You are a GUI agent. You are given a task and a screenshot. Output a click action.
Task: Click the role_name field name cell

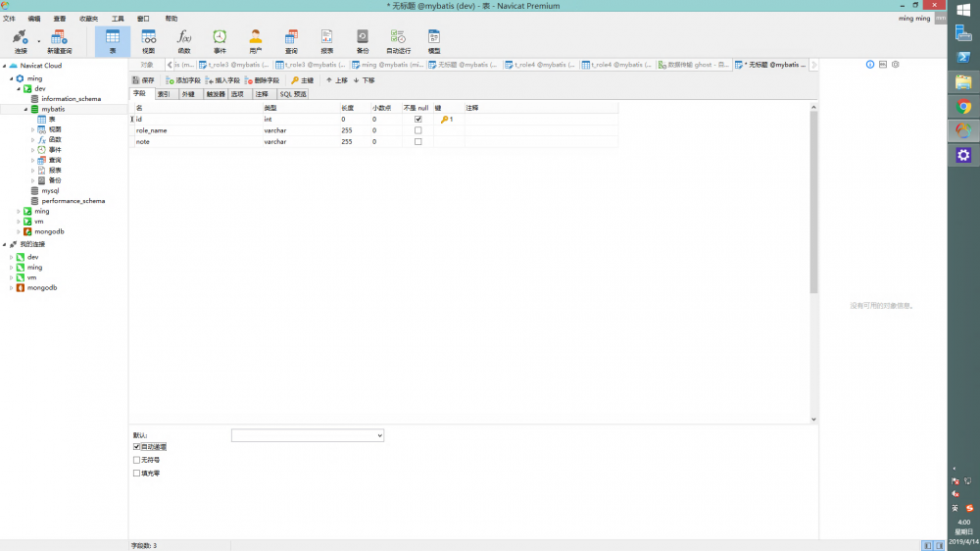[199, 130]
